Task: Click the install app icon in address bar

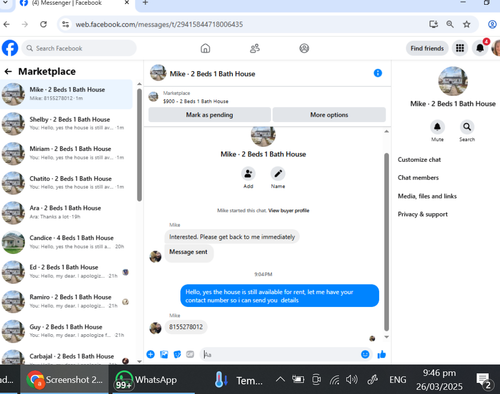Action: coord(433,24)
